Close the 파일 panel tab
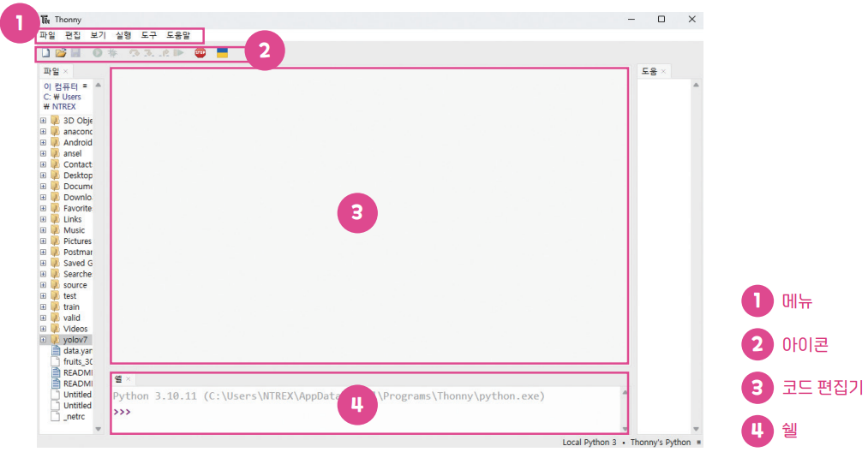This screenshot has height=452, width=868. 65,71
